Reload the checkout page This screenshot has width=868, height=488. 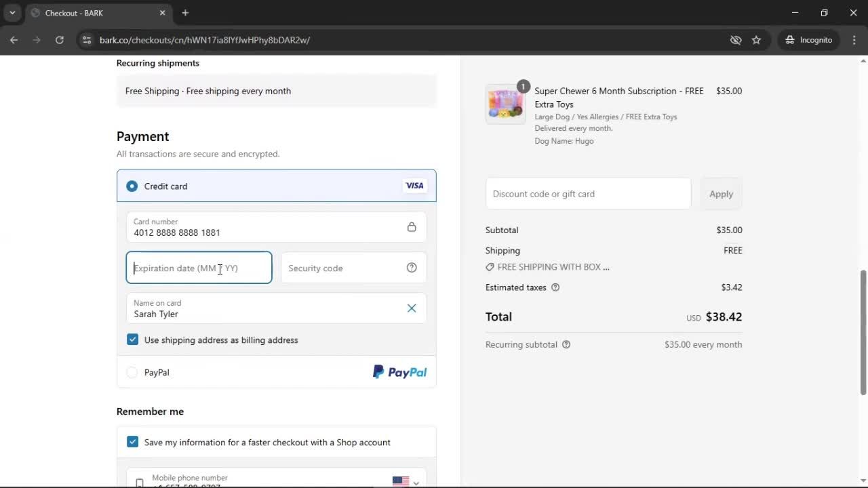pos(60,40)
